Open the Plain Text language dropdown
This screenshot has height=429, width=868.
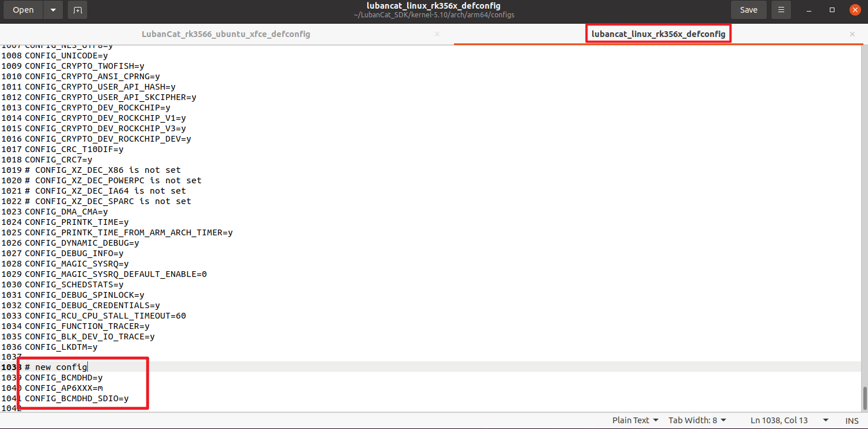click(635, 420)
